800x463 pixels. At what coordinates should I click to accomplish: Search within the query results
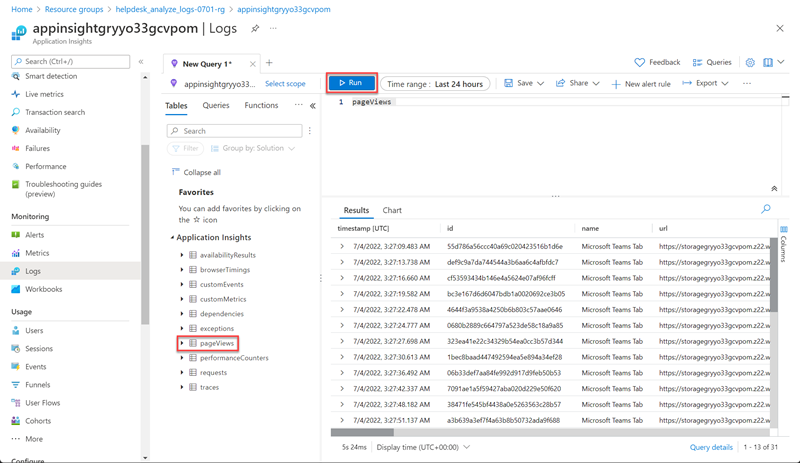[x=766, y=209]
